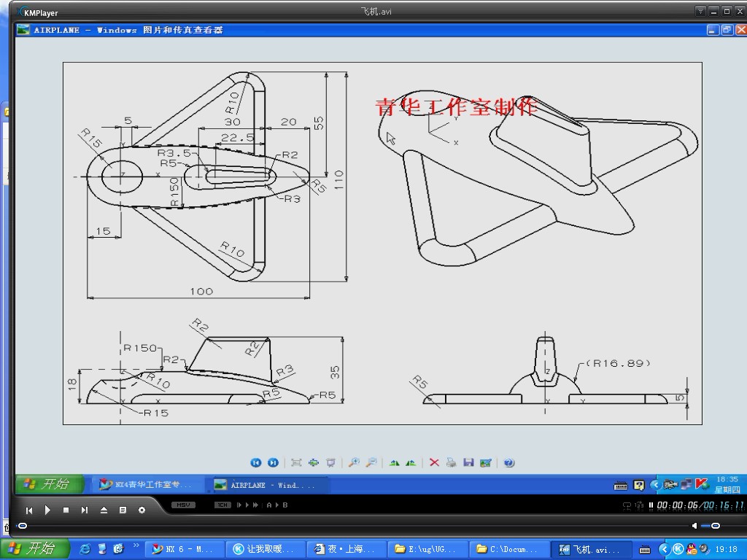Click the MSV indicator in KMPlayer
Viewport: 747px width, 560px height.
click(x=183, y=505)
